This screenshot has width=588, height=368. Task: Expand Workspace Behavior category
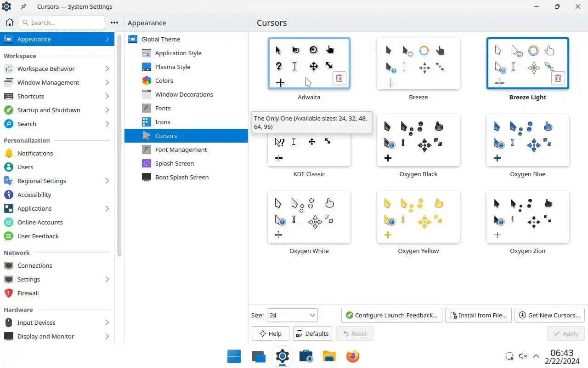pyautogui.click(x=57, y=69)
